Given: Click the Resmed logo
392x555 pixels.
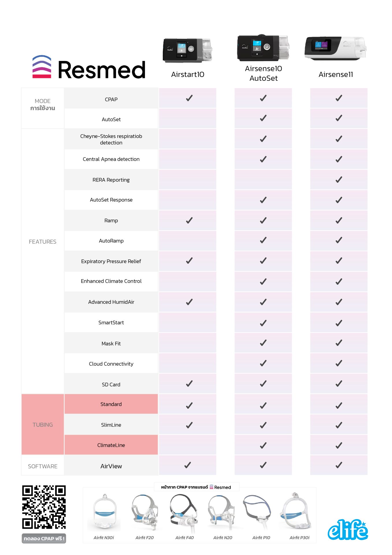Looking at the screenshot, I should tap(89, 67).
